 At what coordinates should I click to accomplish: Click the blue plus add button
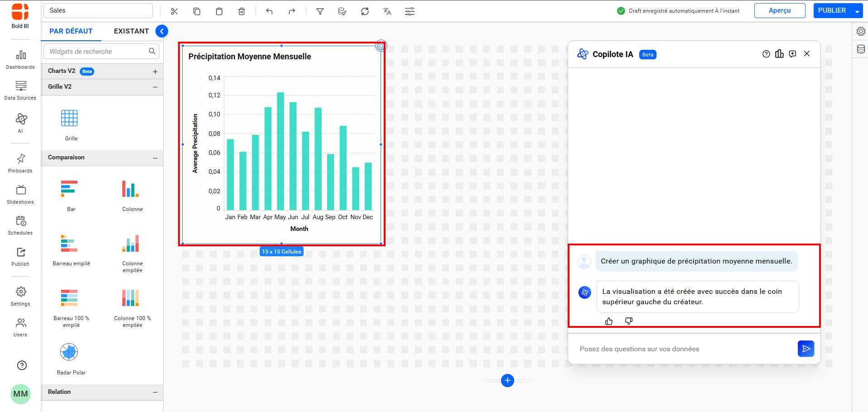pyautogui.click(x=507, y=381)
